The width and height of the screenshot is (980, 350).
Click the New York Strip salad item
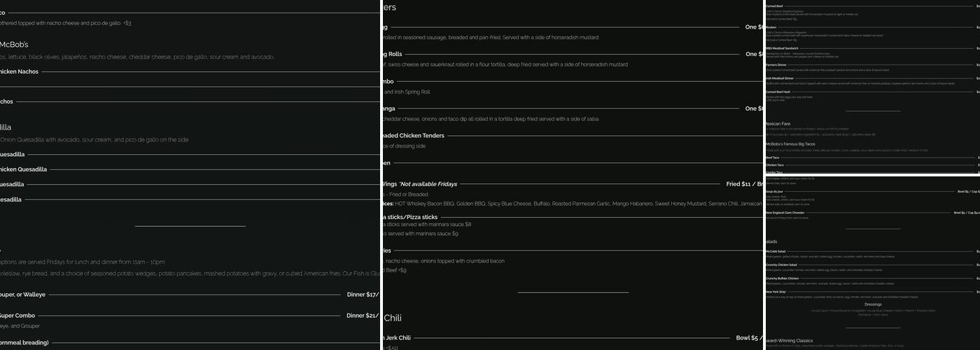coord(776,291)
